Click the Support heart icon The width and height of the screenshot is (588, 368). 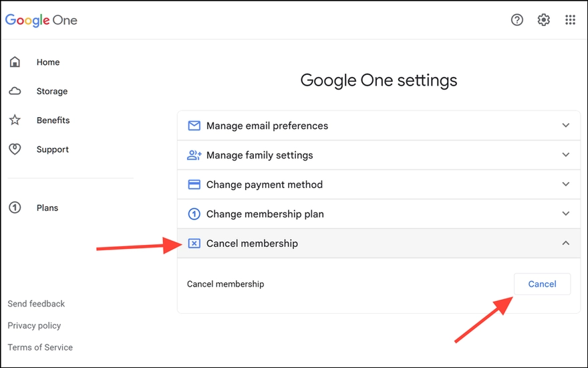[15, 149]
